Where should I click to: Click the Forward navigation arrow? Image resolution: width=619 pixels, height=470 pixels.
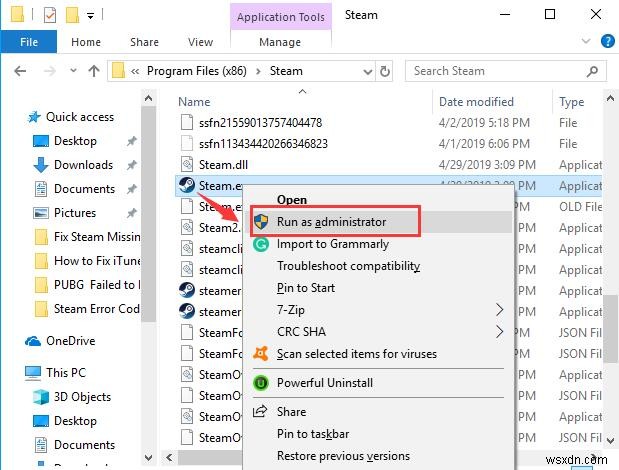click(50, 71)
